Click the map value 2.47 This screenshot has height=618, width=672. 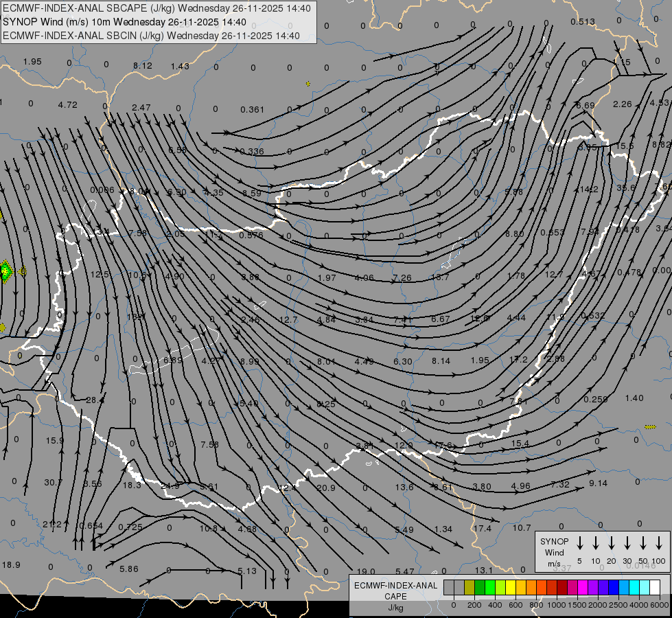[141, 107]
